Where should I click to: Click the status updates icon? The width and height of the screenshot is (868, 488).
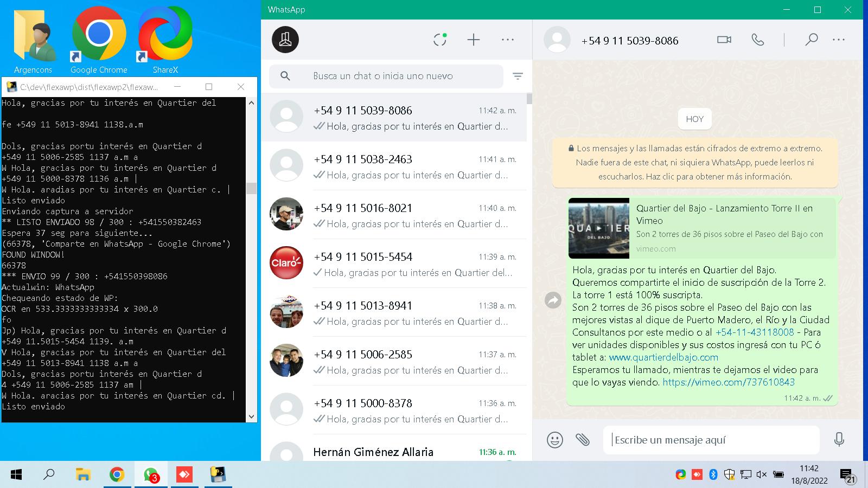(x=440, y=40)
